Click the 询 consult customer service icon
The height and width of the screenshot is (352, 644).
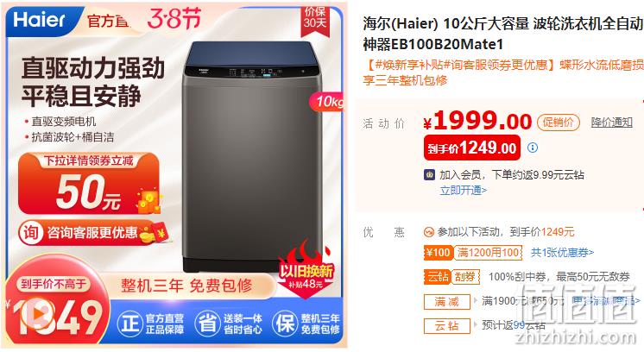(x=30, y=233)
